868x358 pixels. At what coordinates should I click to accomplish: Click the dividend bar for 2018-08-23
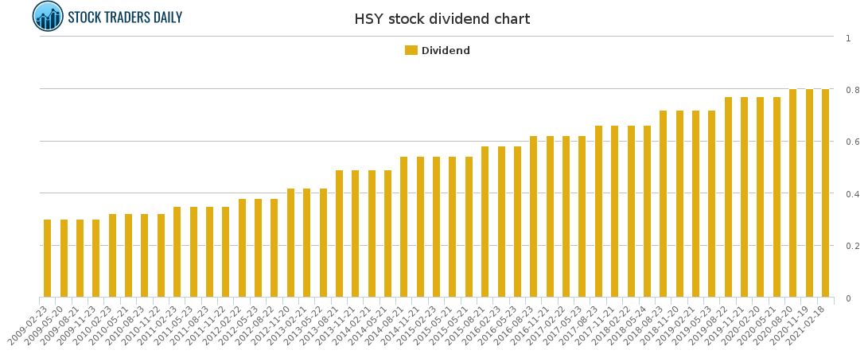(664, 204)
